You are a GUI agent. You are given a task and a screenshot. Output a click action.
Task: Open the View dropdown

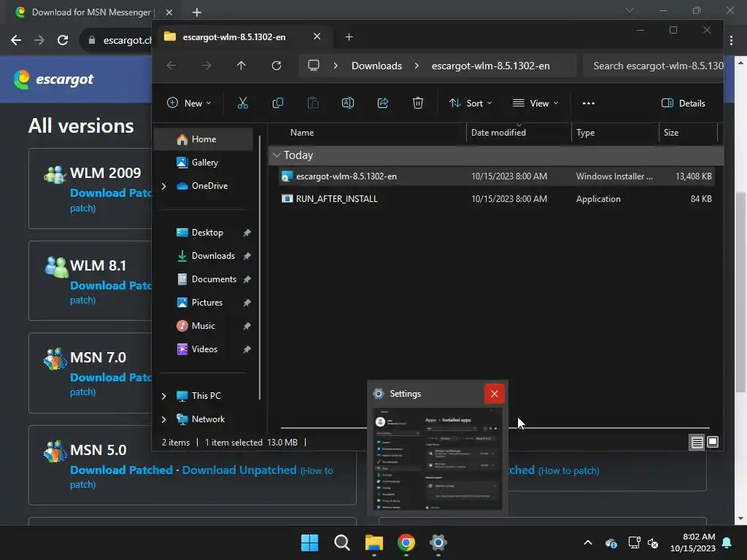click(x=535, y=103)
